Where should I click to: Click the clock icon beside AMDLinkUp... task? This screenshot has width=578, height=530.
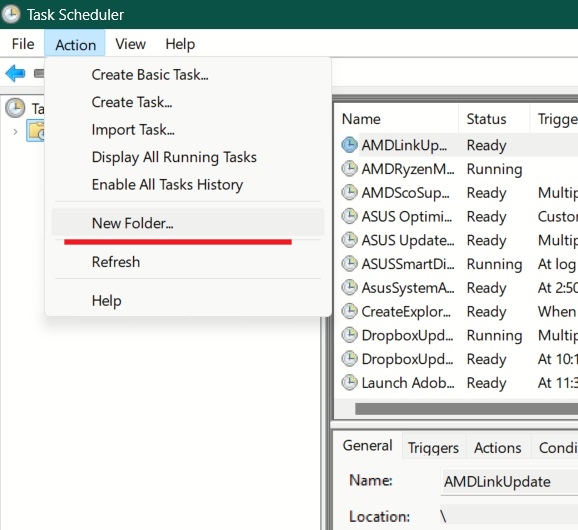[x=349, y=145]
